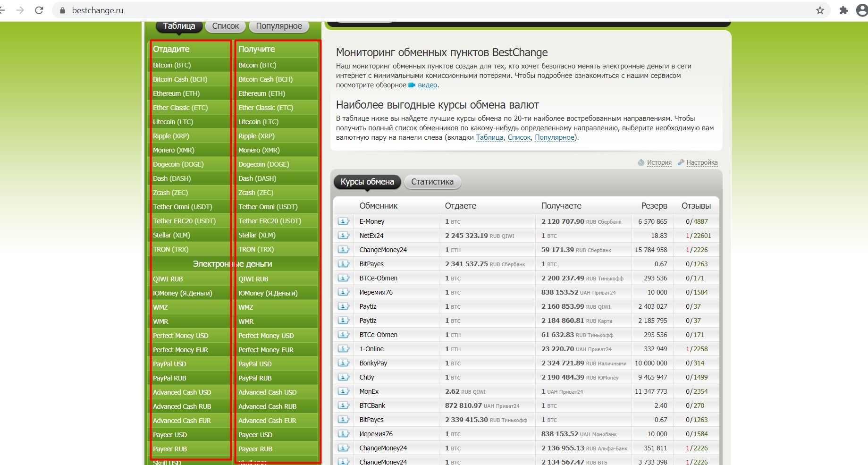View site security info via lock icon
The height and width of the screenshot is (465, 868).
tap(62, 10)
